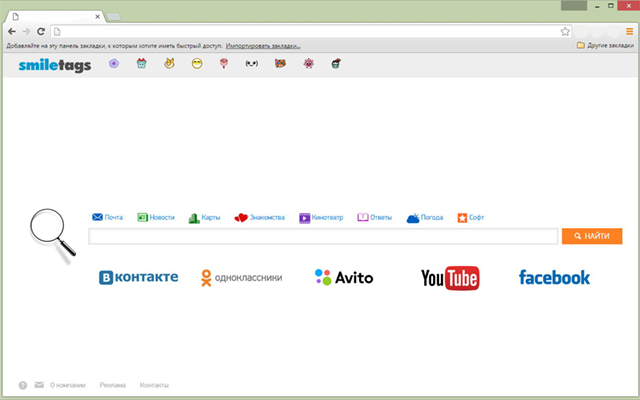Open the Одноклассники logo shortcut
This screenshot has width=640, height=400.
pos(242,278)
